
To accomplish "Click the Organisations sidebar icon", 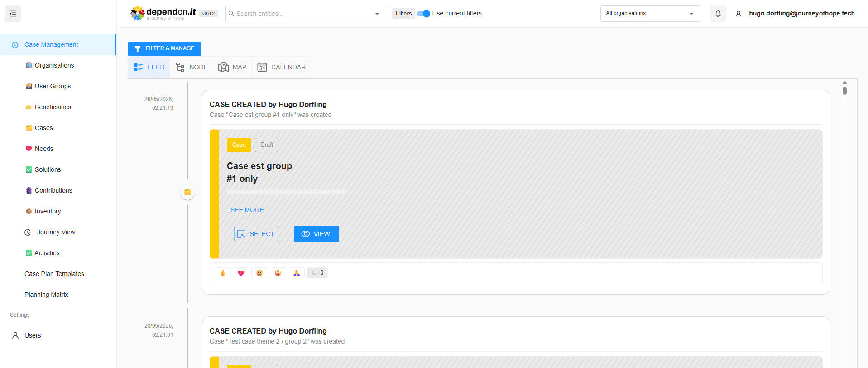I will pos(29,65).
